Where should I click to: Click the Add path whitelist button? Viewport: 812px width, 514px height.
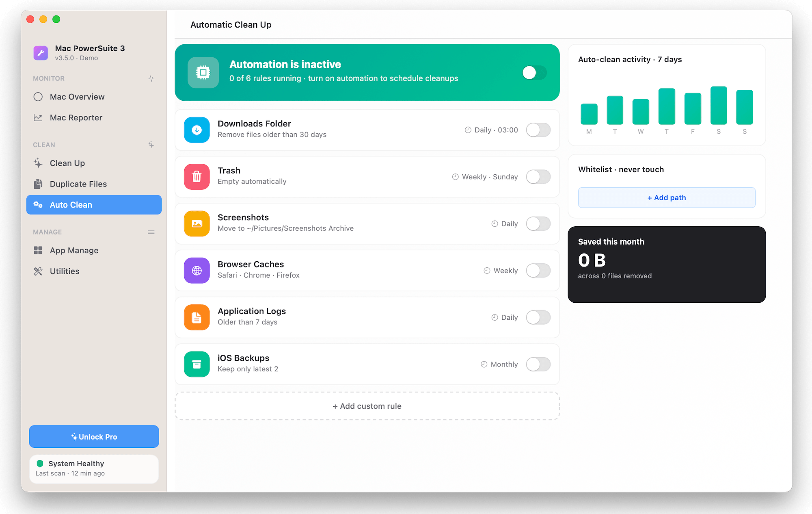pyautogui.click(x=667, y=197)
